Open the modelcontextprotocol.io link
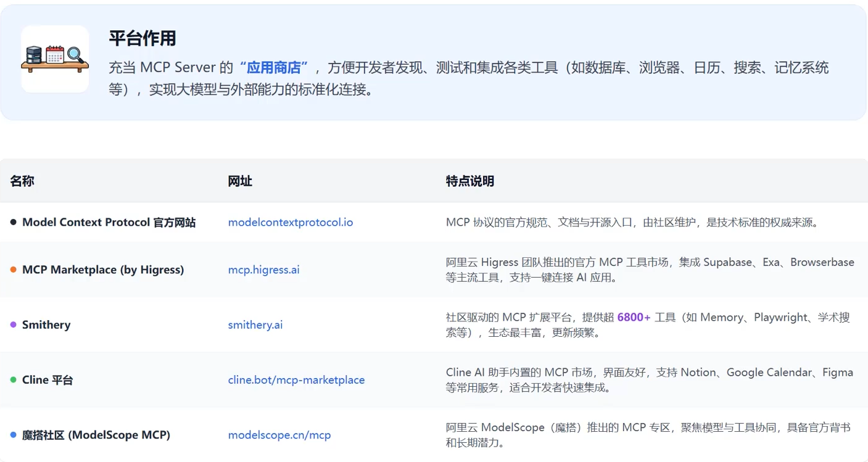This screenshot has height=462, width=868. pos(291,222)
